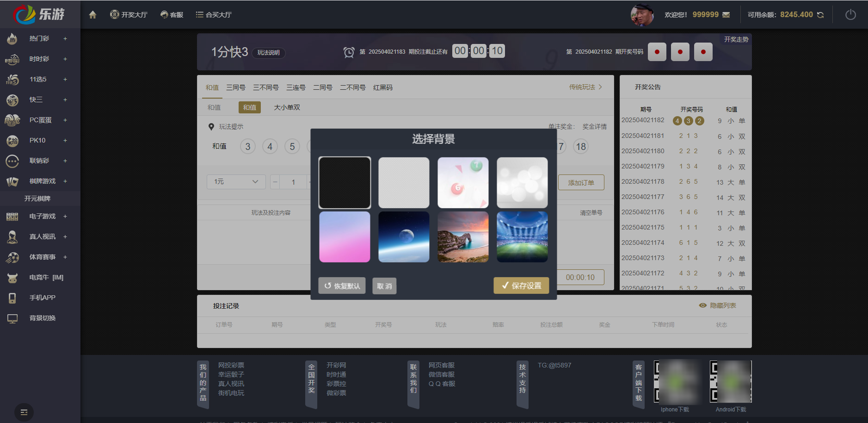The height and width of the screenshot is (423, 868).
Task: Refresh the 可用余额 balance
Action: click(820, 14)
